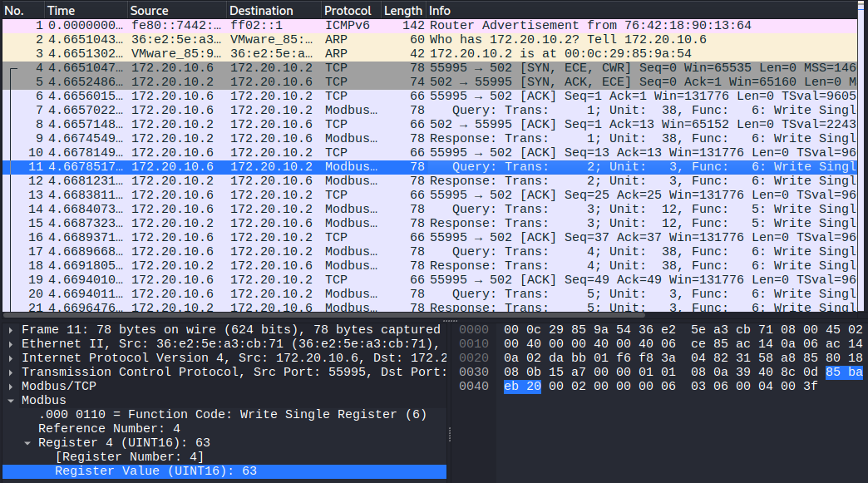Collapse the Modbus section
Viewport: 868px width, 483px height.
tap(10, 401)
